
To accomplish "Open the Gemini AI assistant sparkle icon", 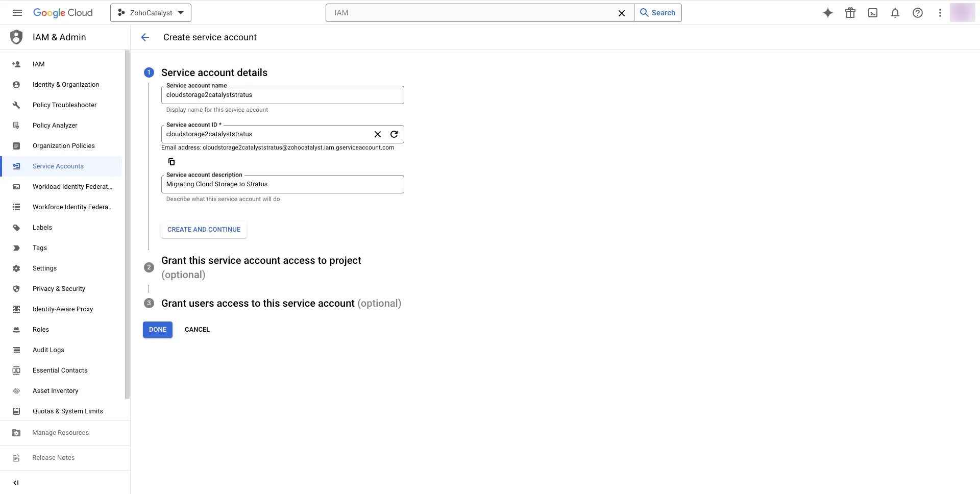I will tap(828, 13).
